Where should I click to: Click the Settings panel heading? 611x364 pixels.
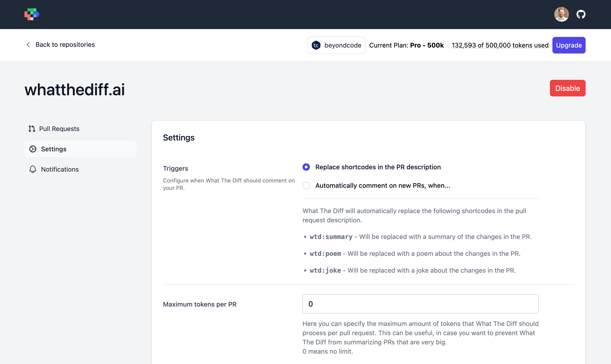(179, 138)
